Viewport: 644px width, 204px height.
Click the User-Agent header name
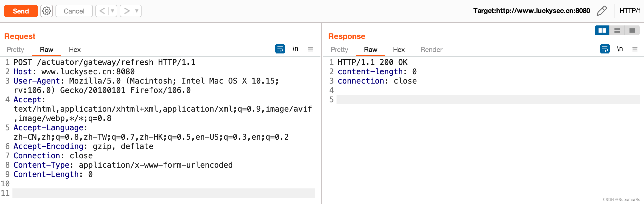(37, 81)
